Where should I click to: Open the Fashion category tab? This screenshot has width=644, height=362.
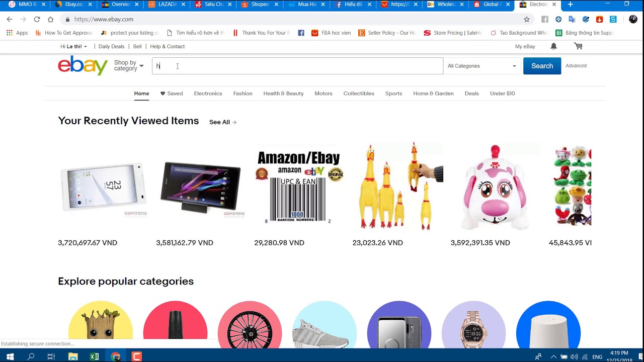243,94
